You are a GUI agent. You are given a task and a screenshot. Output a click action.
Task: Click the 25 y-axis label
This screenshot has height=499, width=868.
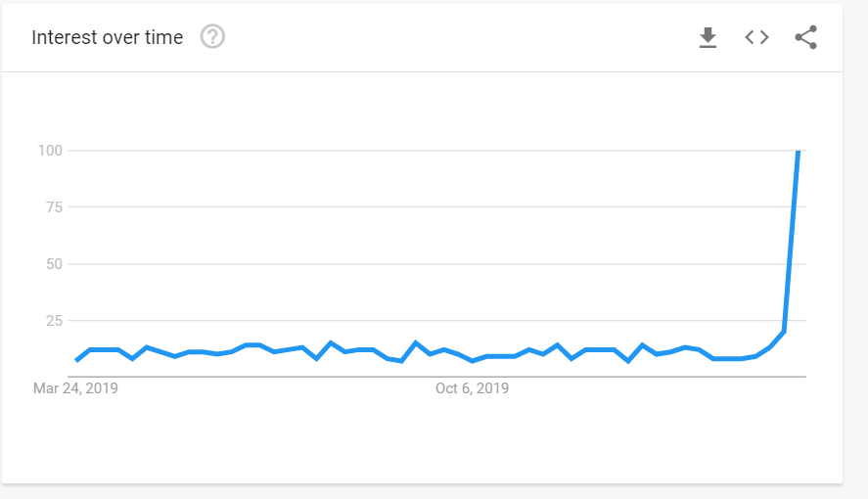53,320
